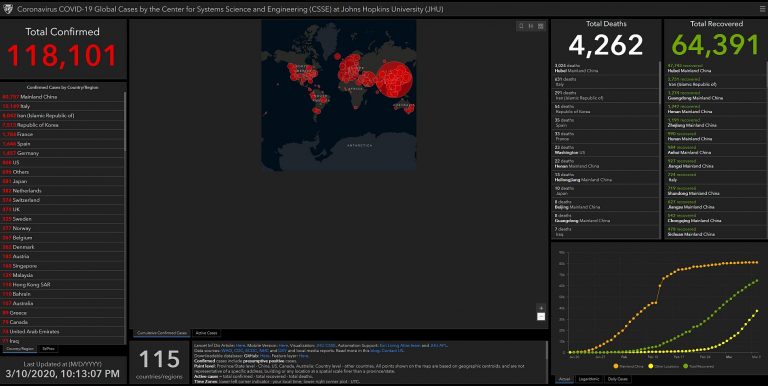Select Beijing Mainland China deaths row
Image resolution: width=768 pixels, height=386 pixels.
point(605,204)
